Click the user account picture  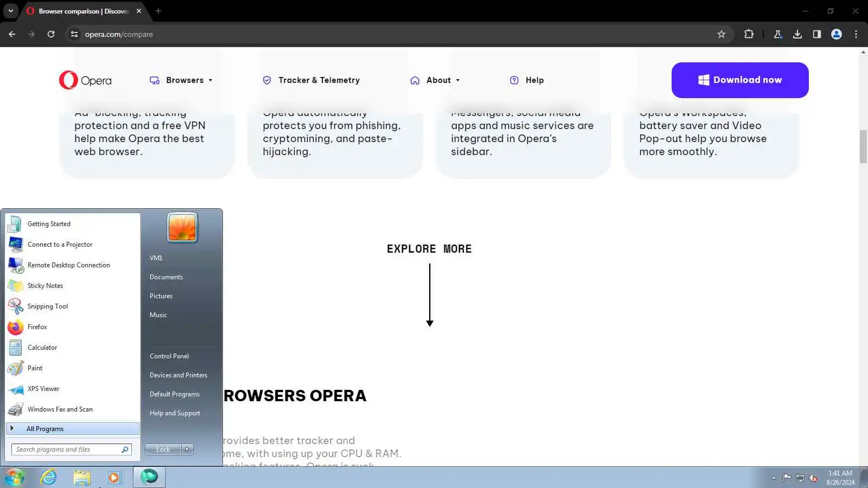tap(182, 227)
